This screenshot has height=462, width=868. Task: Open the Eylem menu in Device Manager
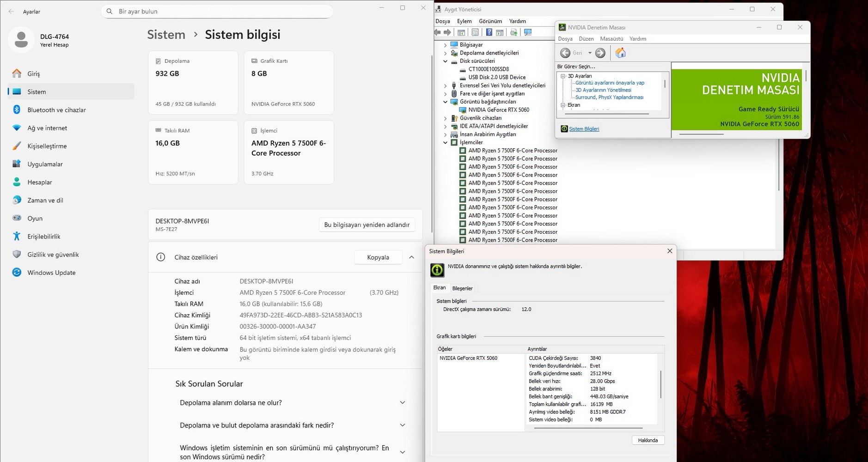[x=464, y=21]
